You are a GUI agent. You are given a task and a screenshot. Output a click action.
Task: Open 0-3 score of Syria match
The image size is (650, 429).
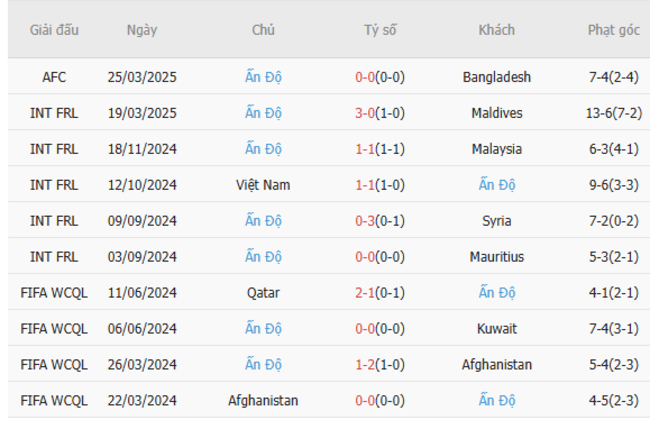tap(364, 221)
